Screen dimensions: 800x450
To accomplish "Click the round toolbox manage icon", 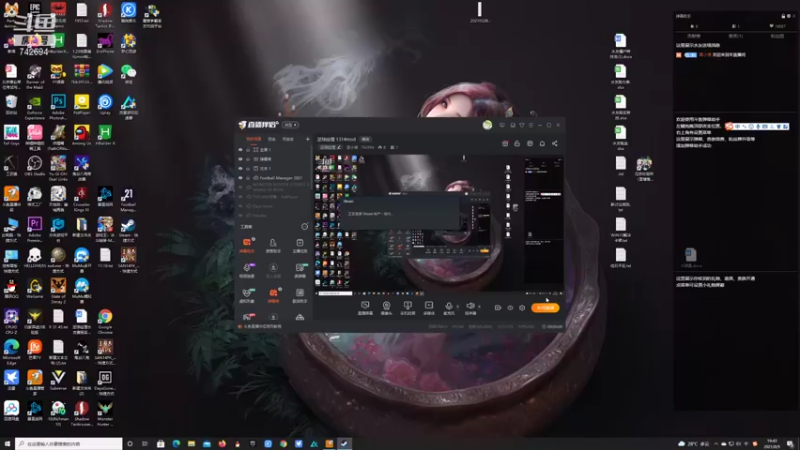I will click(305, 226).
